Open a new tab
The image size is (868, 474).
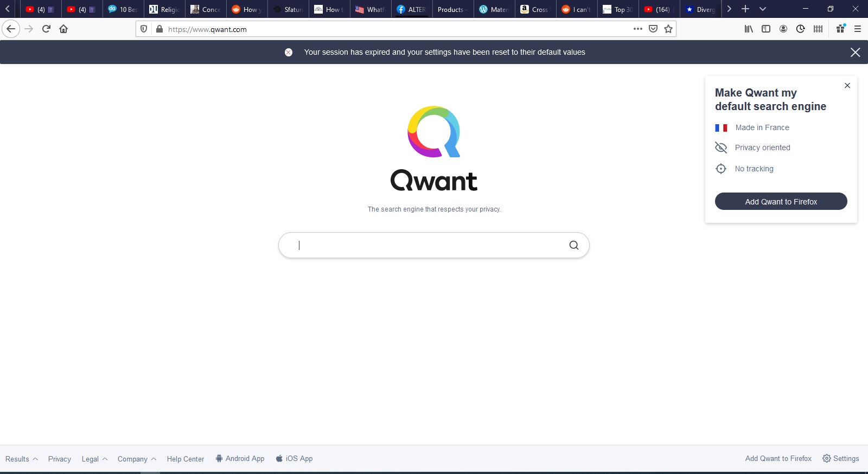(745, 9)
